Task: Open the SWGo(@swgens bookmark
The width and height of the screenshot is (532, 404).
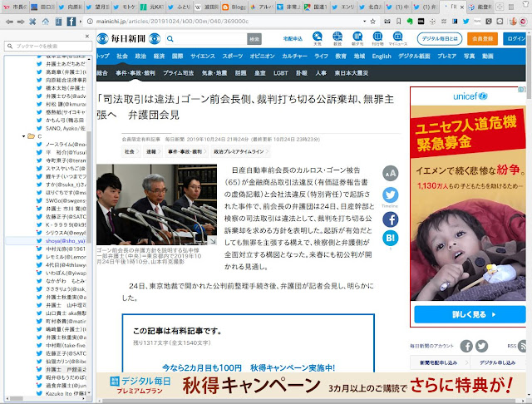Action: 61,200
